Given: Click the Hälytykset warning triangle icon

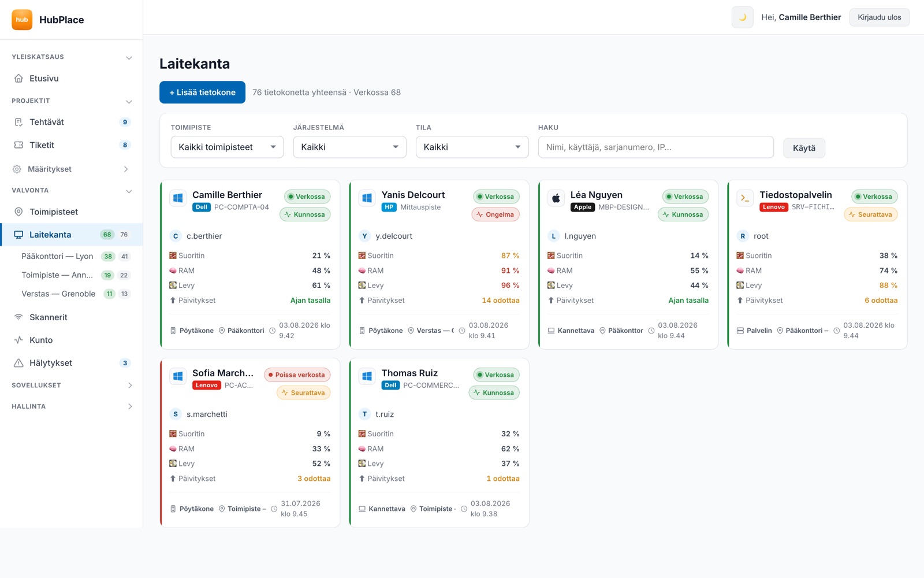Looking at the screenshot, I should 18,363.
